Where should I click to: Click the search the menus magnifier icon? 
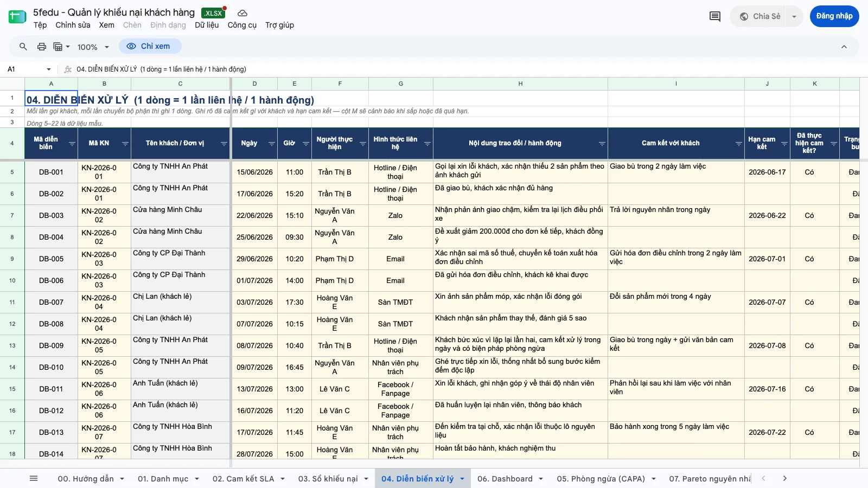(23, 47)
